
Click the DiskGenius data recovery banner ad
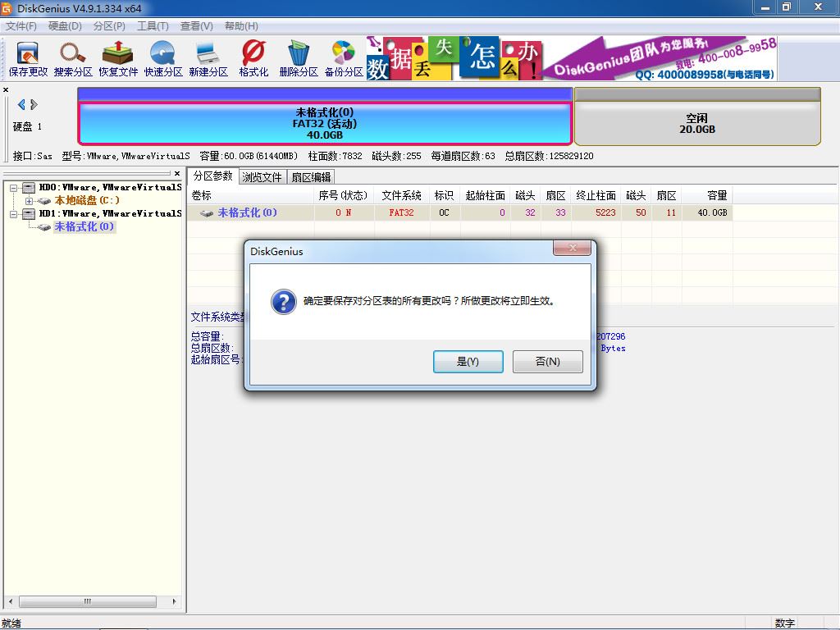(572, 58)
